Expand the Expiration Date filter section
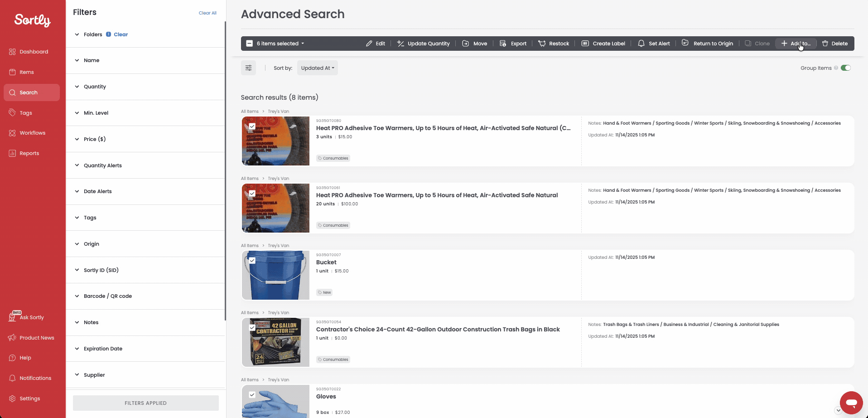This screenshot has width=868, height=418. click(x=103, y=349)
